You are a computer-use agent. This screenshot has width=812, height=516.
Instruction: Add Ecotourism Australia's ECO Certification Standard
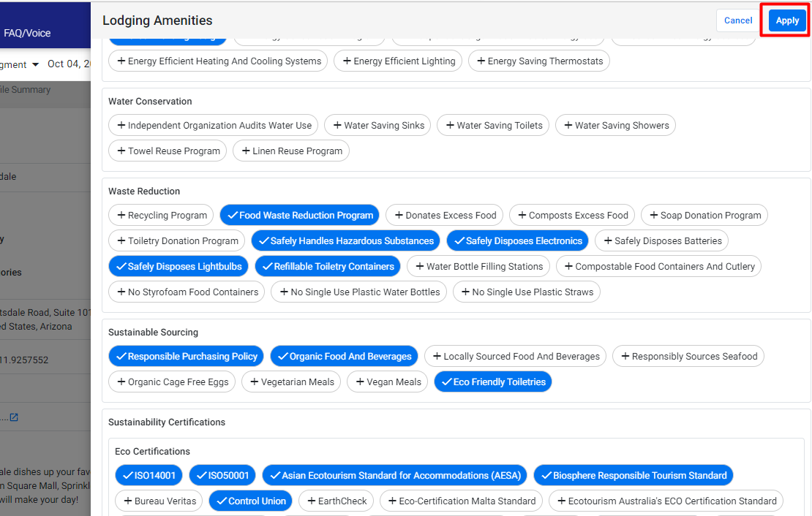[666, 501]
